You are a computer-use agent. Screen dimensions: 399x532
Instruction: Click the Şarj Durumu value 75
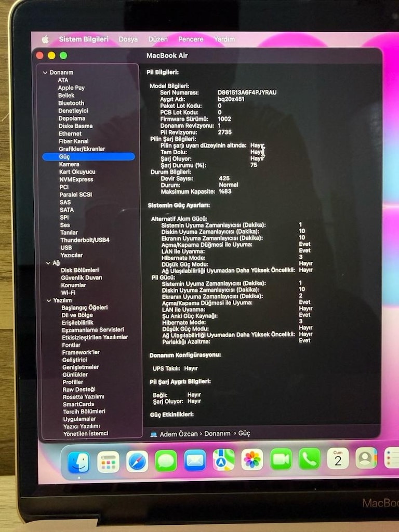tap(254, 165)
